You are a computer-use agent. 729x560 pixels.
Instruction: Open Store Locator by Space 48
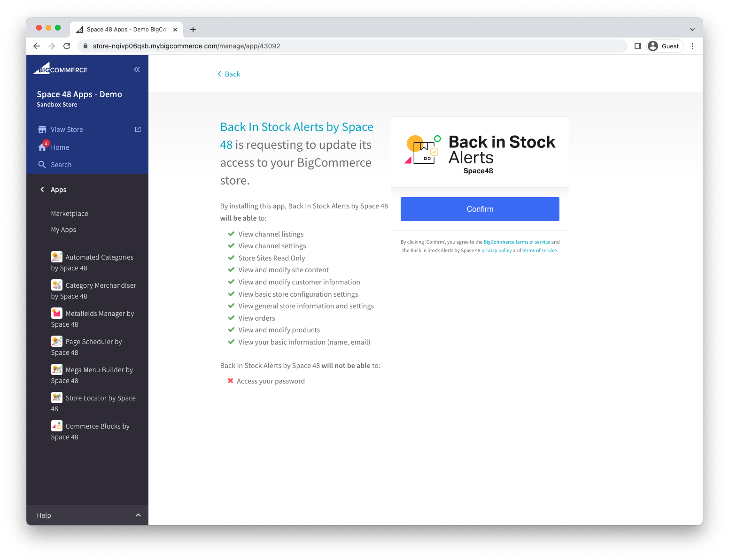coord(93,403)
